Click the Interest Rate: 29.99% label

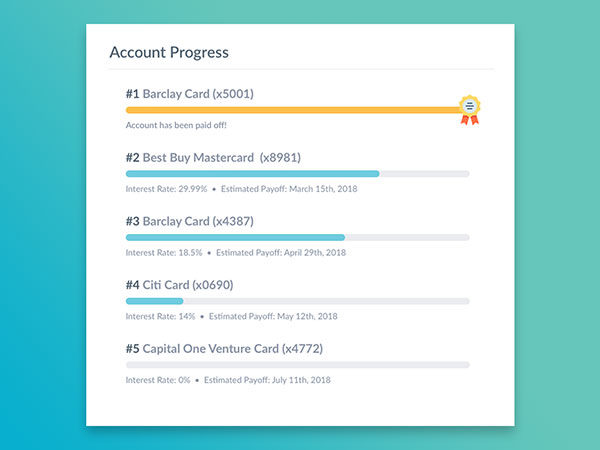166,189
